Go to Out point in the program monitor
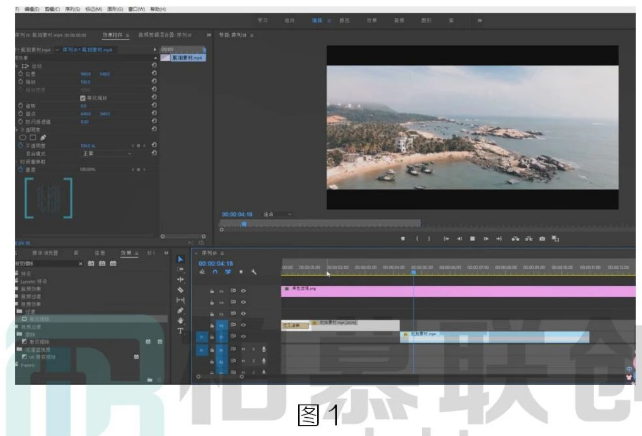The image size is (642, 436). coord(499,239)
